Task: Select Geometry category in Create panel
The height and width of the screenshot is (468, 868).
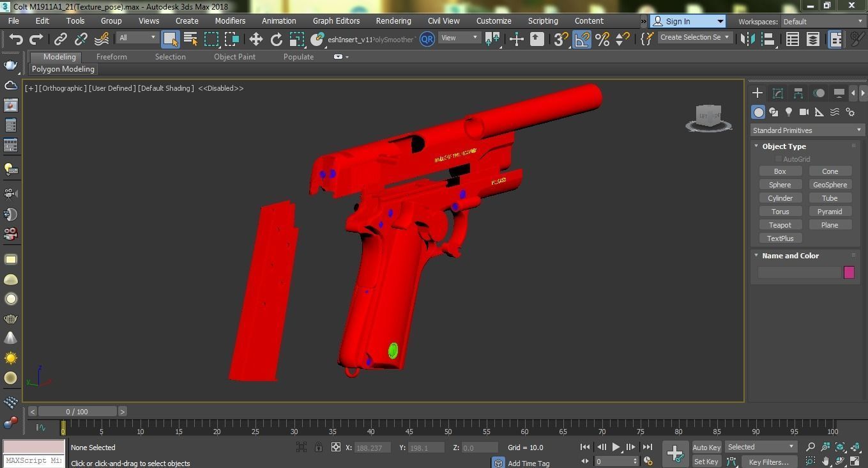Action: tap(758, 112)
